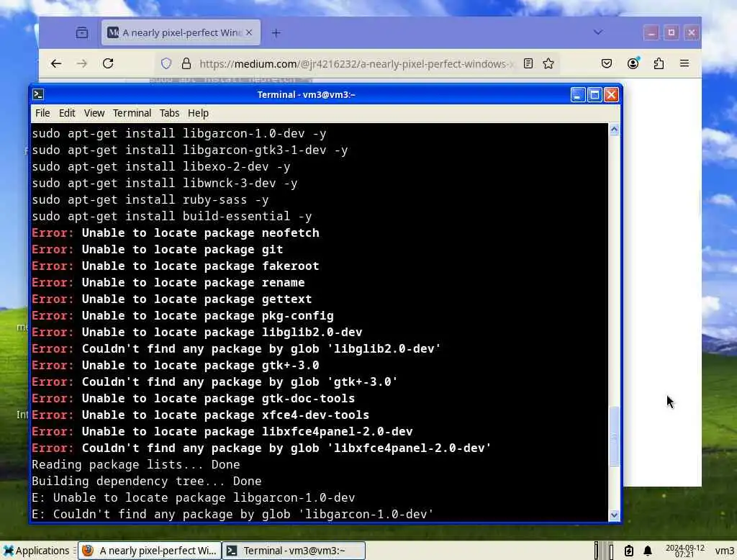Click the vm3 user label on panel
The height and width of the screenshot is (560, 737).
(724, 551)
